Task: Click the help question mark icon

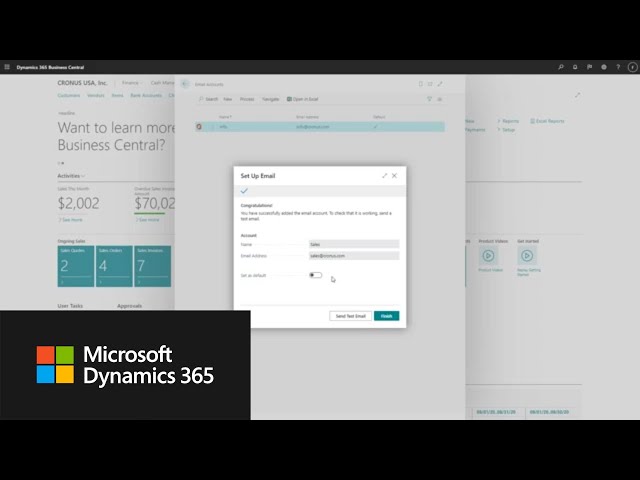Action: (617, 67)
